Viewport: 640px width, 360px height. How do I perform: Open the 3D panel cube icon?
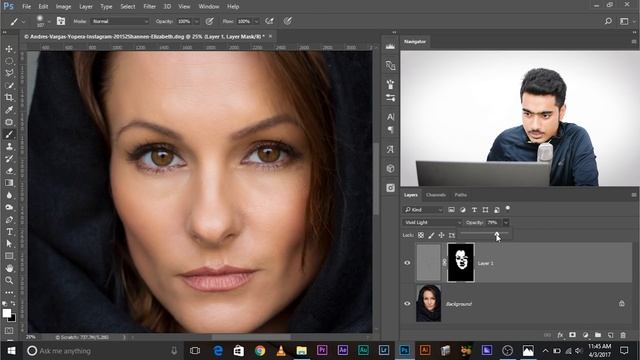click(390, 168)
